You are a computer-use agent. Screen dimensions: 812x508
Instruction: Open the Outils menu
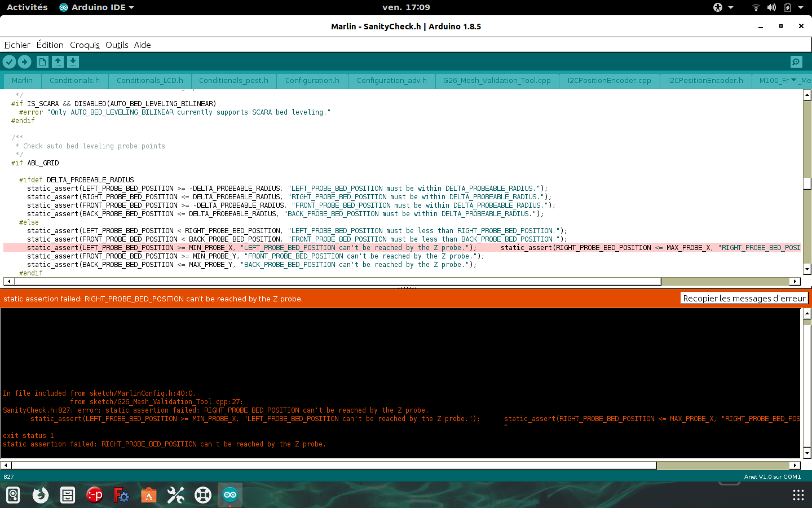pyautogui.click(x=117, y=45)
